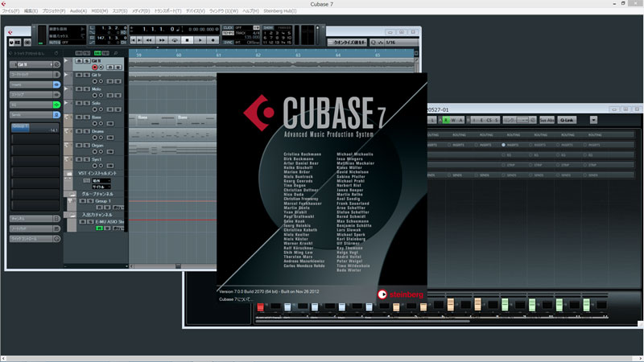Screen dimensions: 644x362
Task: Jump to next marker on transport
Action: [139, 40]
